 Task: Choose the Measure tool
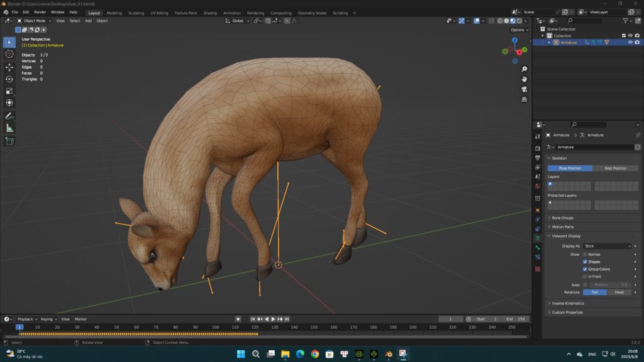coord(9,127)
